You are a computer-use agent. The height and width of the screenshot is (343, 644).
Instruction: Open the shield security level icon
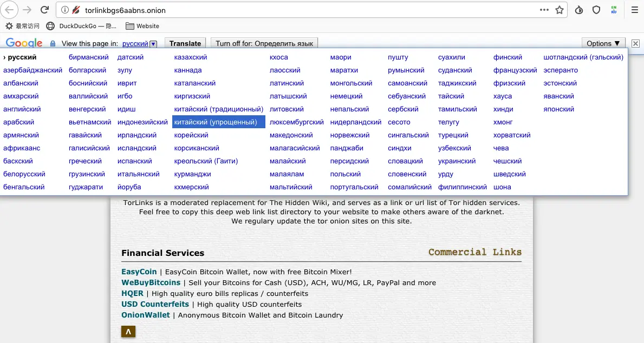click(x=596, y=10)
